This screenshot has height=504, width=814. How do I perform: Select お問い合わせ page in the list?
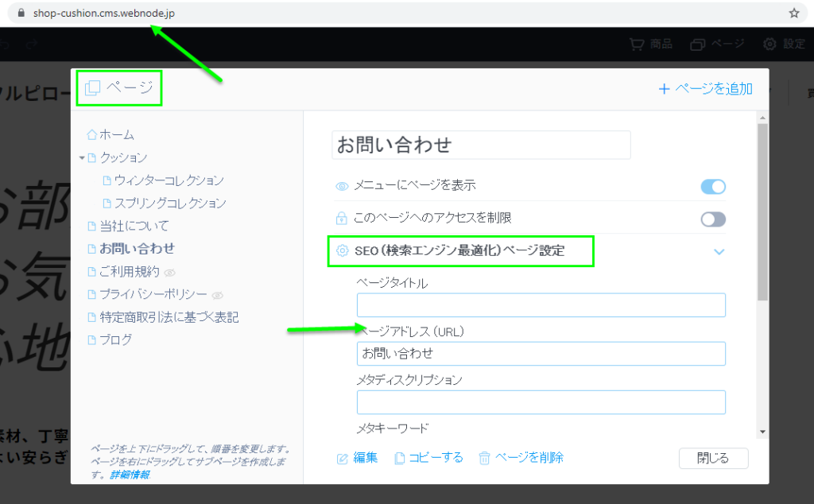click(x=137, y=249)
